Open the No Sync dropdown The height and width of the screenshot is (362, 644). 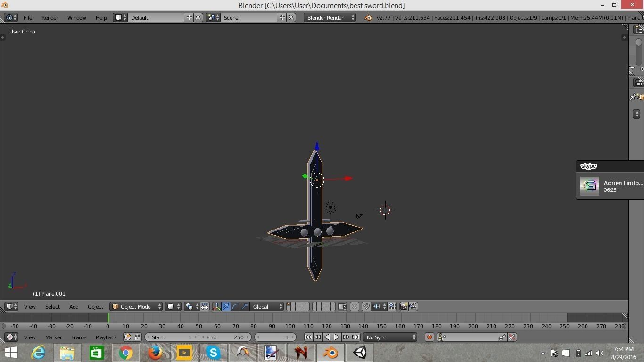click(390, 337)
